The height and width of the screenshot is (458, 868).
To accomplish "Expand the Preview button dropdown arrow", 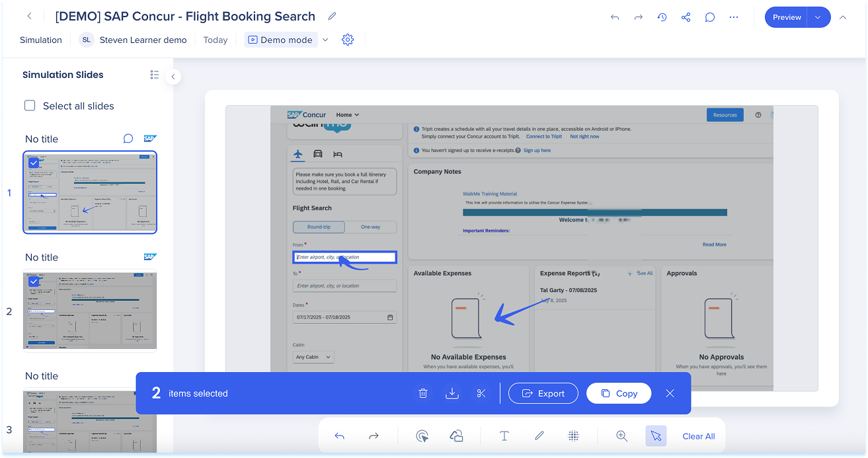I will pyautogui.click(x=818, y=17).
